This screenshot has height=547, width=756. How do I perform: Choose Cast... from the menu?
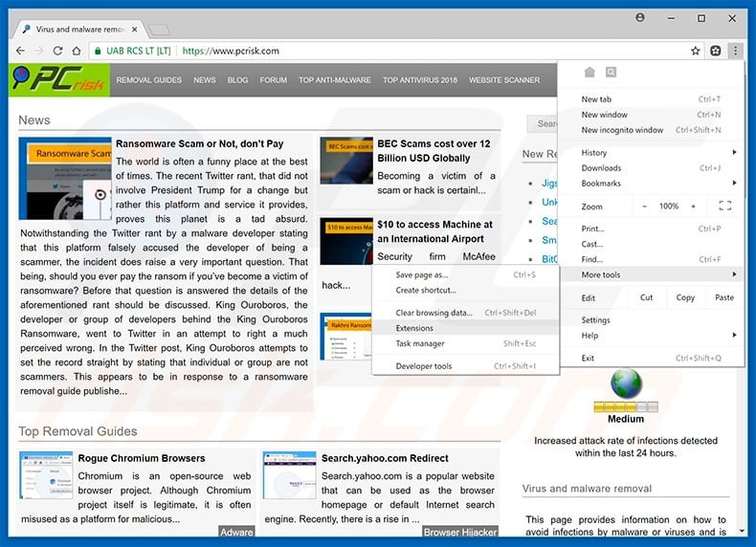point(651,245)
